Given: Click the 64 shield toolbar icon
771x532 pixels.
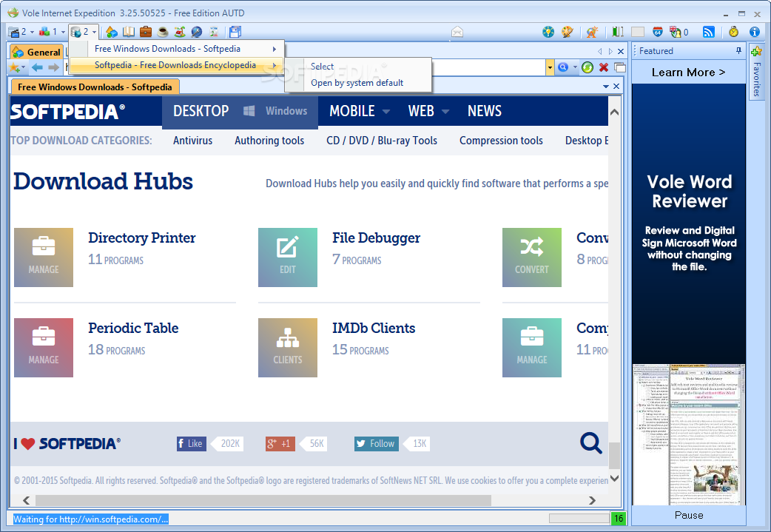Looking at the screenshot, I should [658, 32].
